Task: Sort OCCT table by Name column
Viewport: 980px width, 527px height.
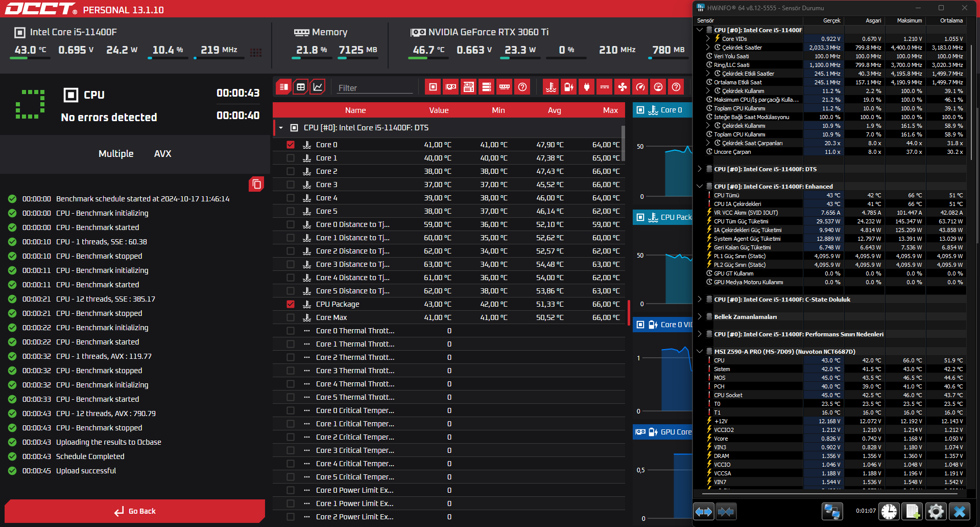Action: (355, 110)
